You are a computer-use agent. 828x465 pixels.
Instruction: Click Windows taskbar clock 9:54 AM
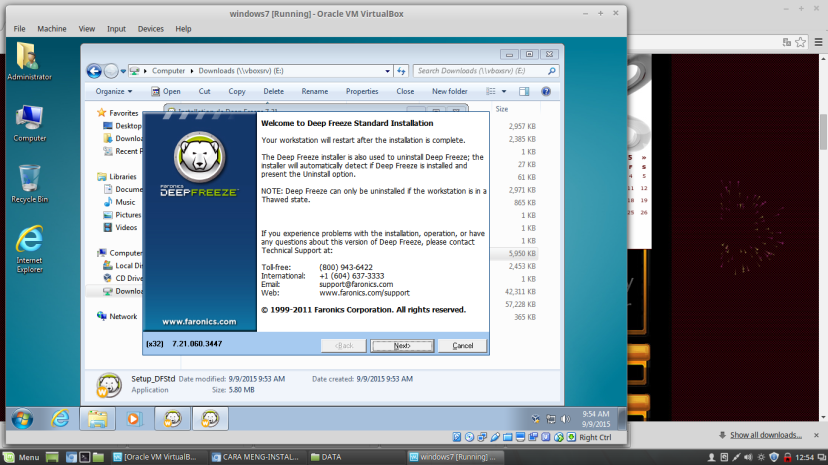tap(596, 419)
